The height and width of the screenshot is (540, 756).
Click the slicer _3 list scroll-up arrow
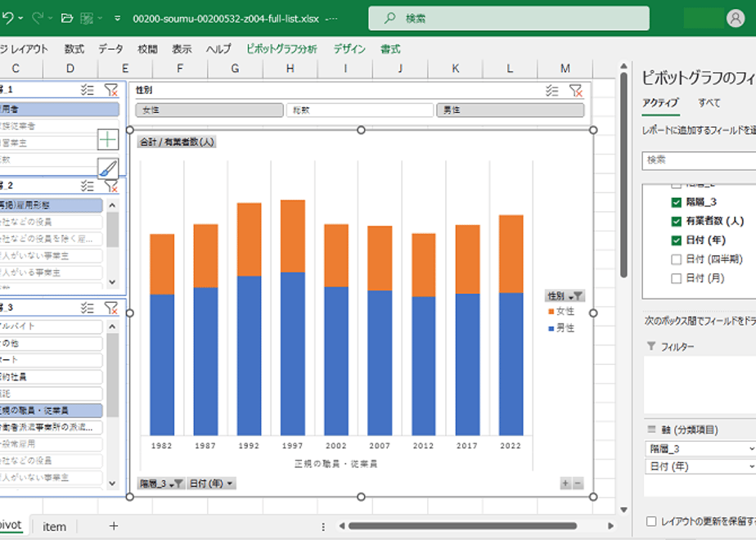(112, 326)
